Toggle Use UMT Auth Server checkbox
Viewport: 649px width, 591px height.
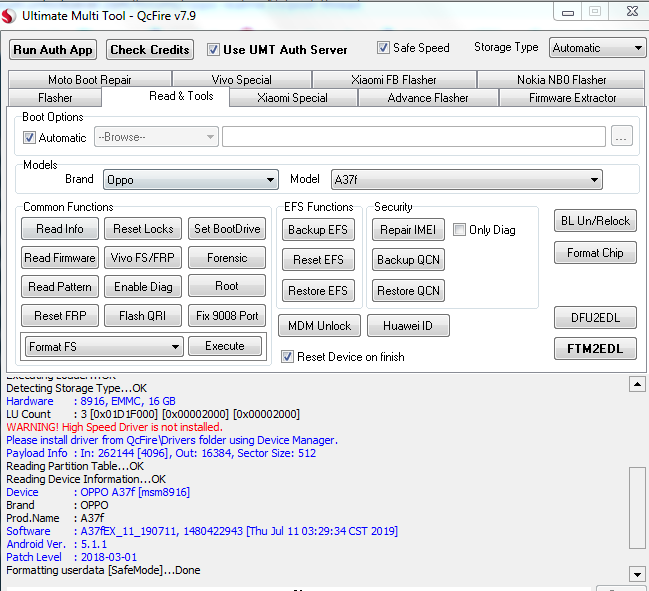click(213, 50)
